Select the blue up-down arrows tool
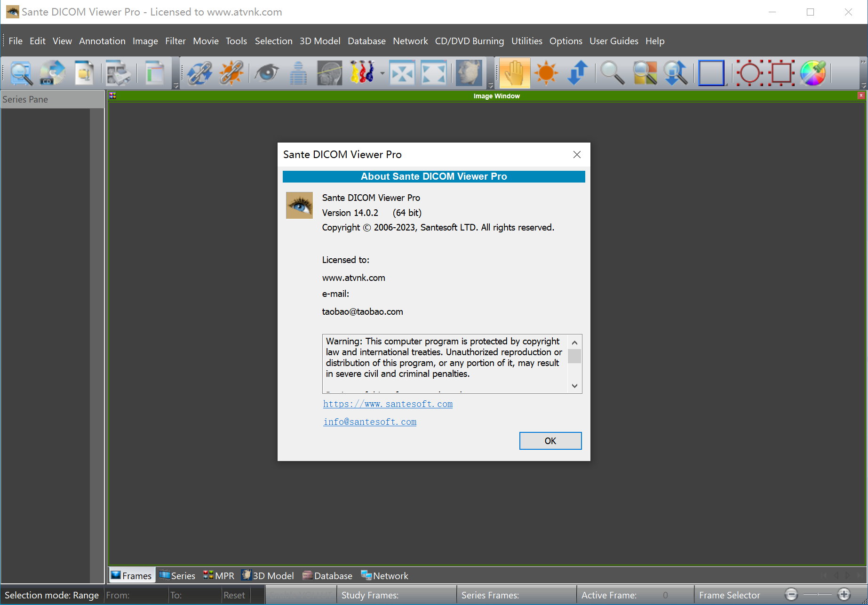868x605 pixels. tap(578, 73)
